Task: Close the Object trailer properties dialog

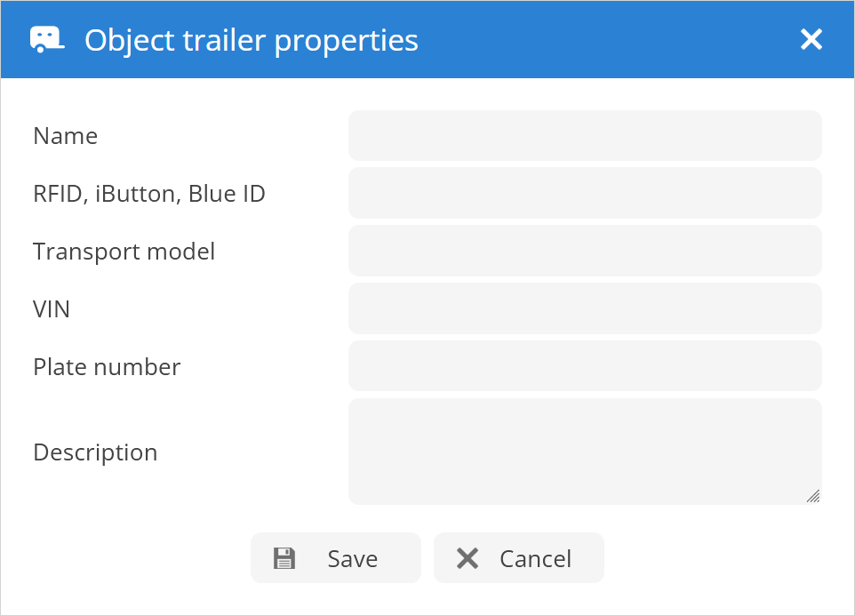Action: coord(811,39)
